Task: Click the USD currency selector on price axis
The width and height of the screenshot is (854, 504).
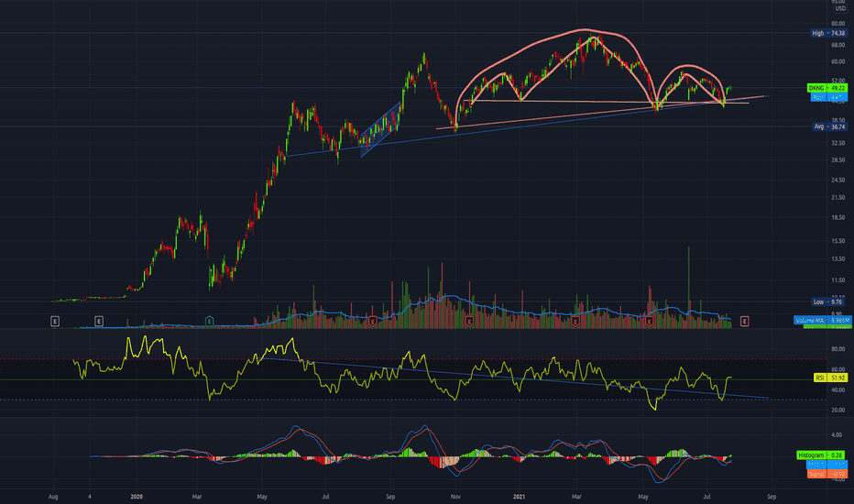Action: pos(840,8)
